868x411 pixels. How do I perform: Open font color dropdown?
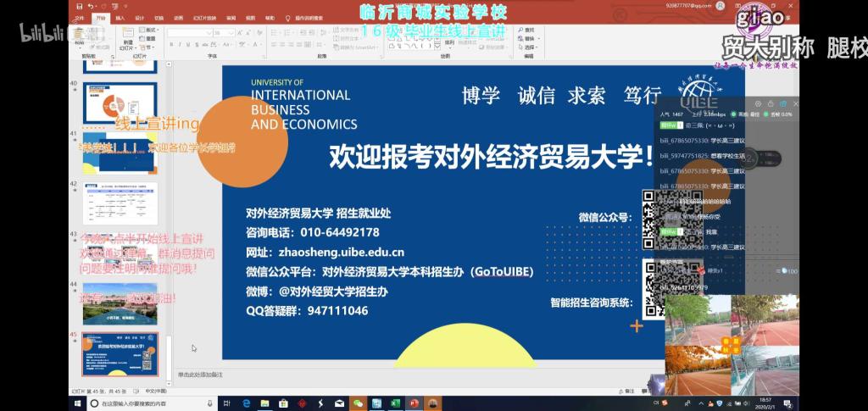(261, 44)
